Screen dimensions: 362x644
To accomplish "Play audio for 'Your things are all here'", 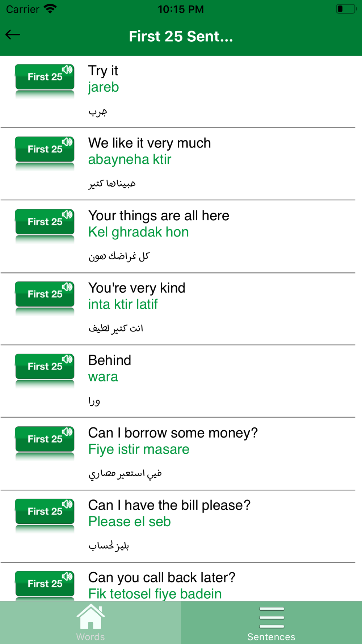I will (x=45, y=222).
